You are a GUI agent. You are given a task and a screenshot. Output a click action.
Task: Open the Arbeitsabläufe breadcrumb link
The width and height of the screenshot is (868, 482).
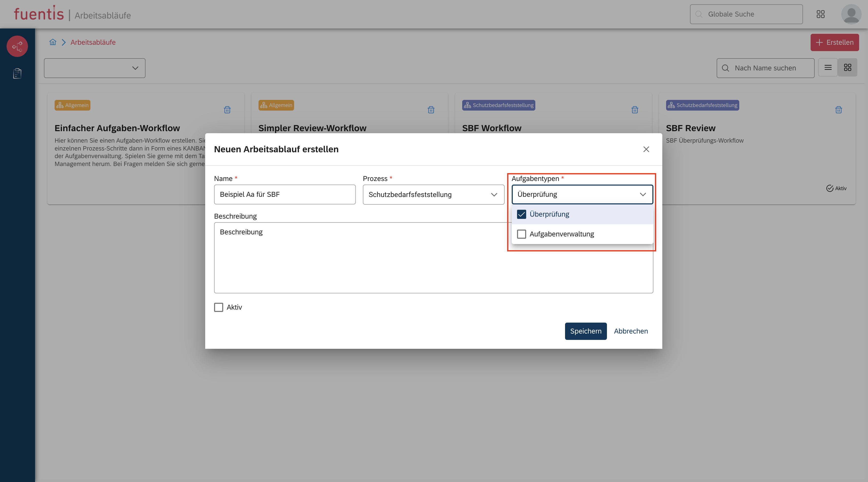(93, 42)
